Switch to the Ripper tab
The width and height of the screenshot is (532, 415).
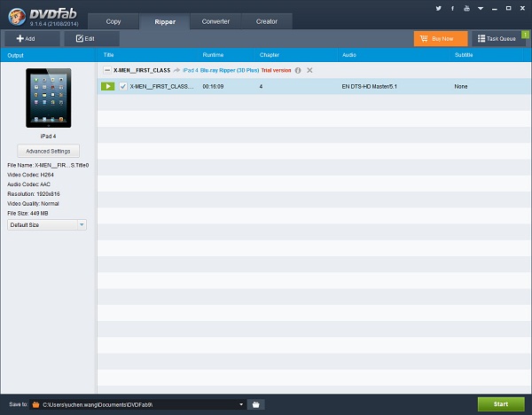pyautogui.click(x=165, y=21)
